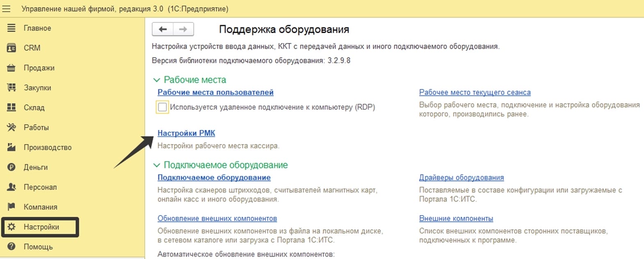Click the text Настройки рабочего места кассира

click(x=218, y=145)
